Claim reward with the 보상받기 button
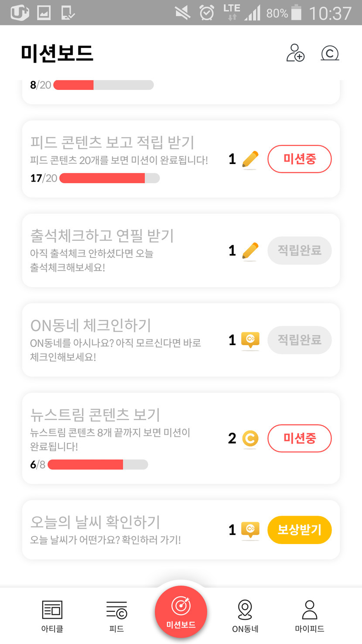This screenshot has height=644, width=362. tap(299, 530)
